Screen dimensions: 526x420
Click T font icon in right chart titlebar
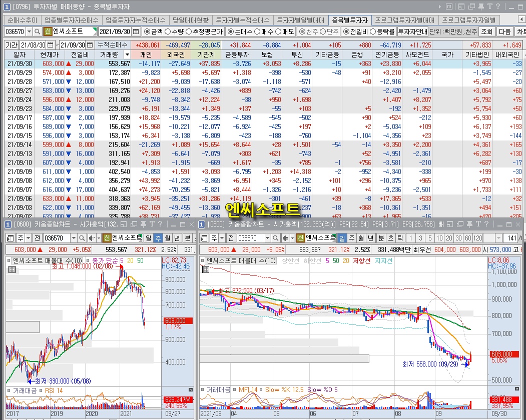[x=478, y=224]
